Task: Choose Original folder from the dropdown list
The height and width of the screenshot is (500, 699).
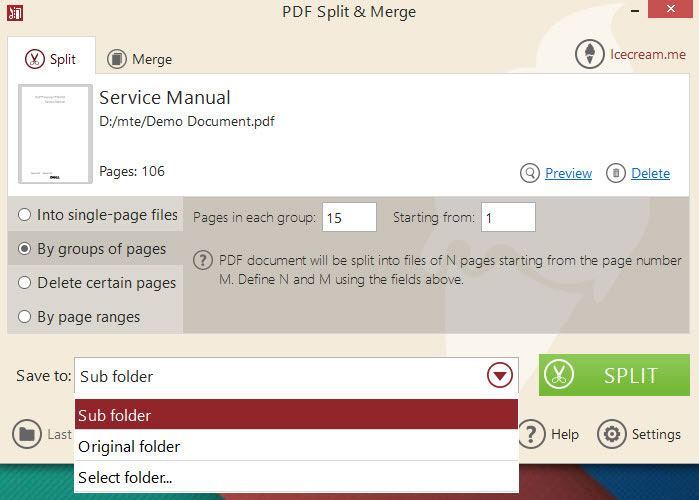Action: 296,446
